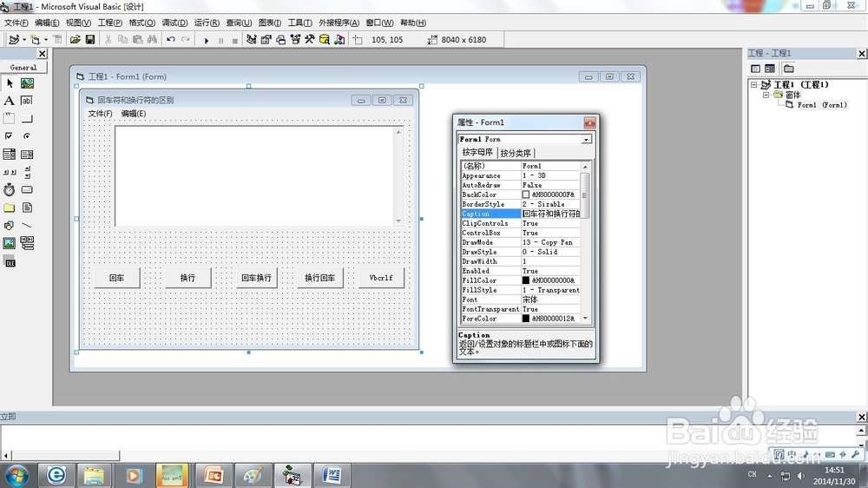Select the VScrollBar control tool

[27, 172]
